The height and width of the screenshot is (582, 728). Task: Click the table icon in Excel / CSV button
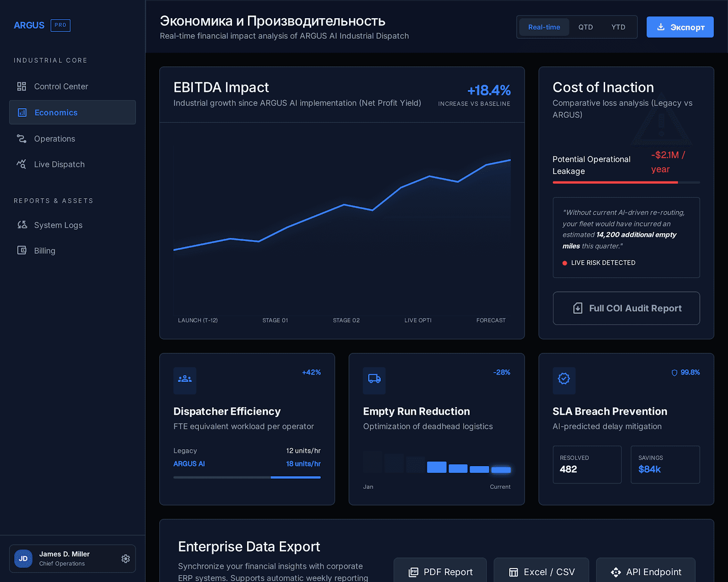[513, 572]
